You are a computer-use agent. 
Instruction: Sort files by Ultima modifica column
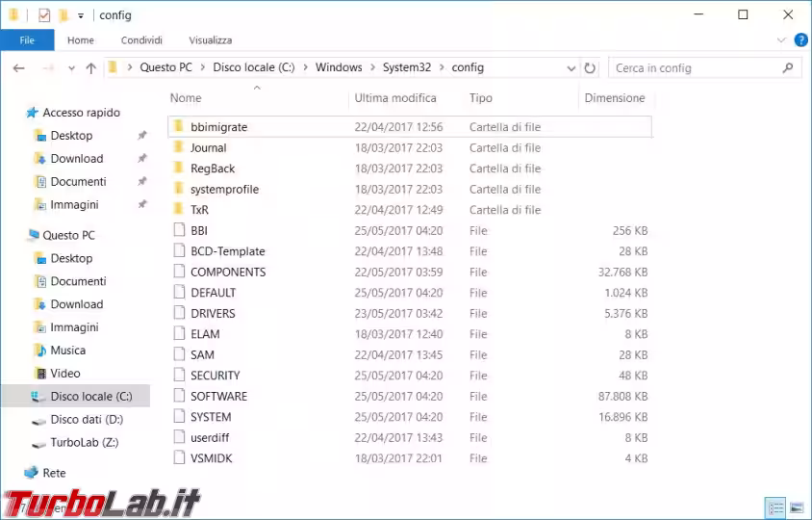click(x=394, y=98)
